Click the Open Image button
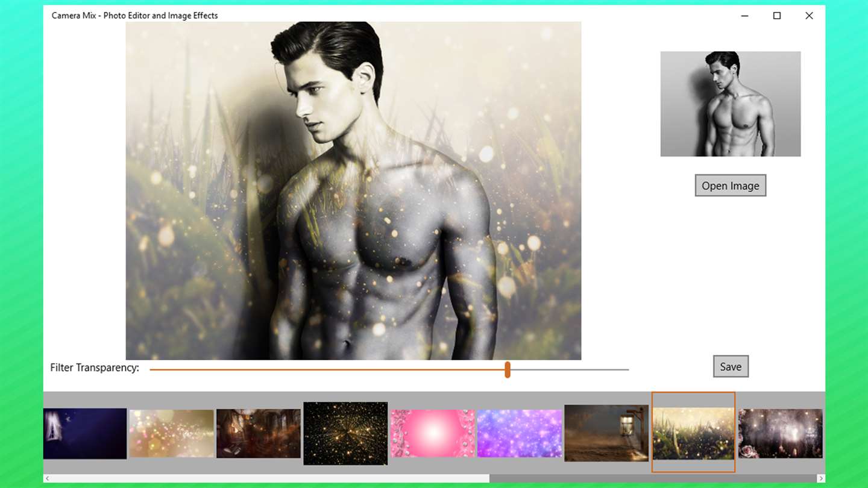Image resolution: width=868 pixels, height=488 pixels. 730,186
